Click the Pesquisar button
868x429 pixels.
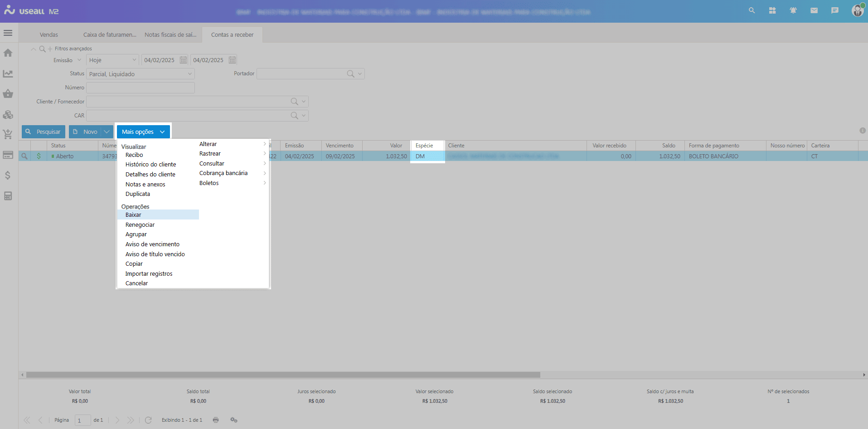pyautogui.click(x=44, y=132)
